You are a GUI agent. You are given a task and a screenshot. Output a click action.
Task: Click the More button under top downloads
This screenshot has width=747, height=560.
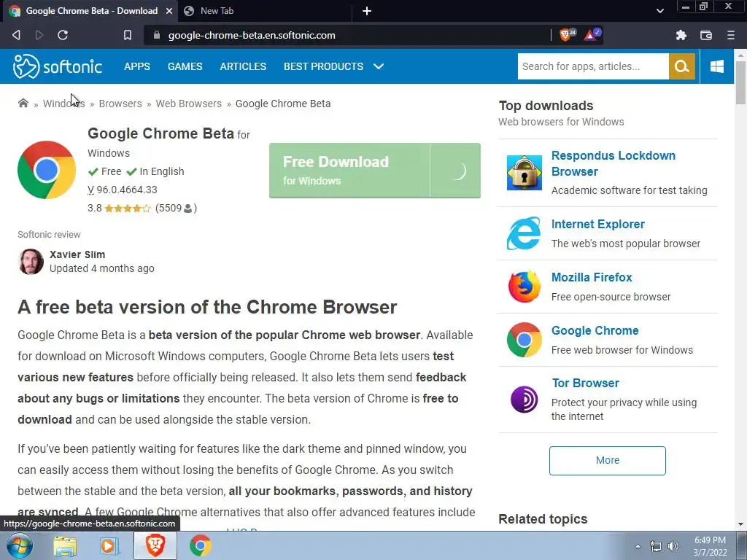(608, 461)
